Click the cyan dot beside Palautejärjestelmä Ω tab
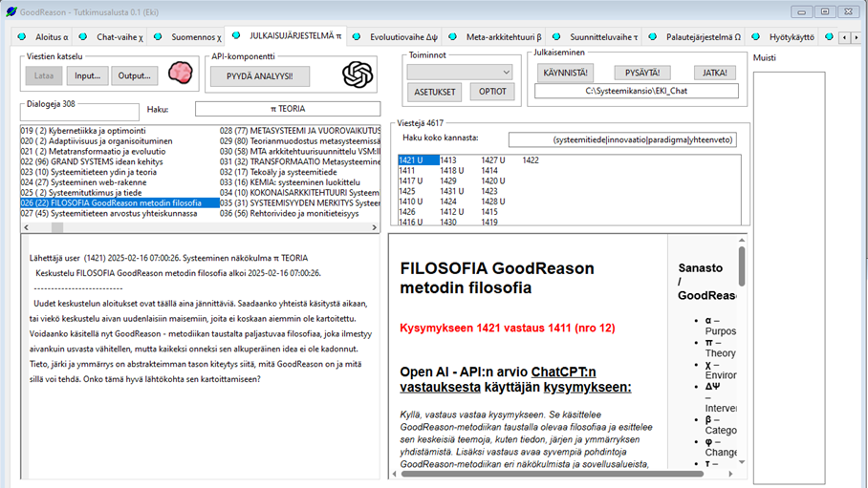This screenshot has width=868, height=488. (653, 36)
